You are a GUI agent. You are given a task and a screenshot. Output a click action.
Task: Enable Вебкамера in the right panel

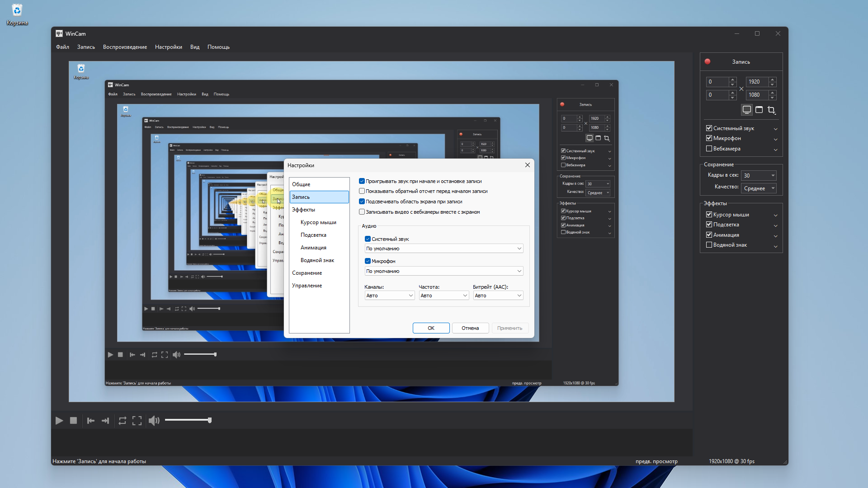click(x=709, y=149)
